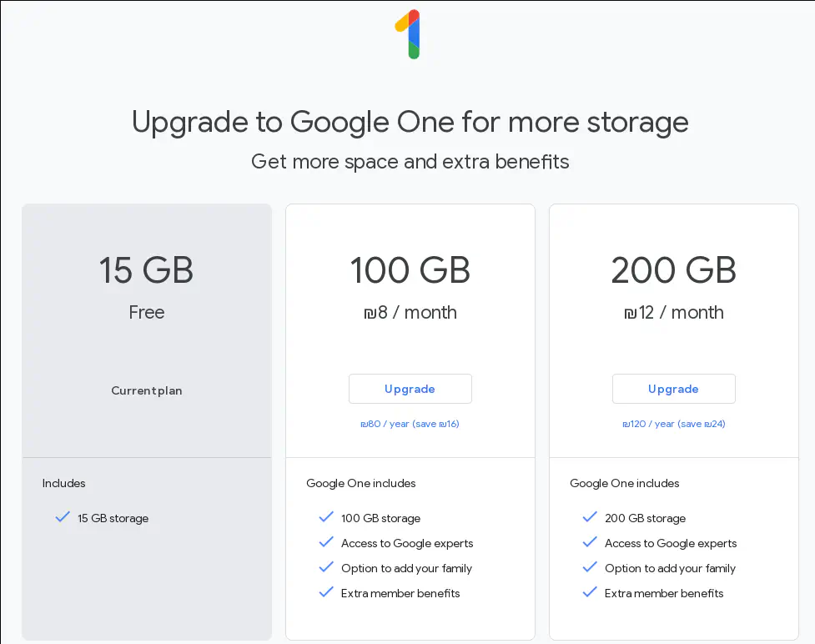This screenshot has width=815, height=644.
Task: Click Option to add your family in 200 GB plan
Action: coord(670,568)
